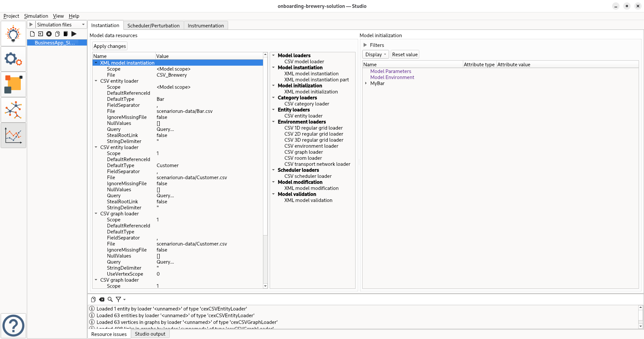Expand the MyBar tree node
Screen dimensions: 644x339
click(x=366, y=83)
